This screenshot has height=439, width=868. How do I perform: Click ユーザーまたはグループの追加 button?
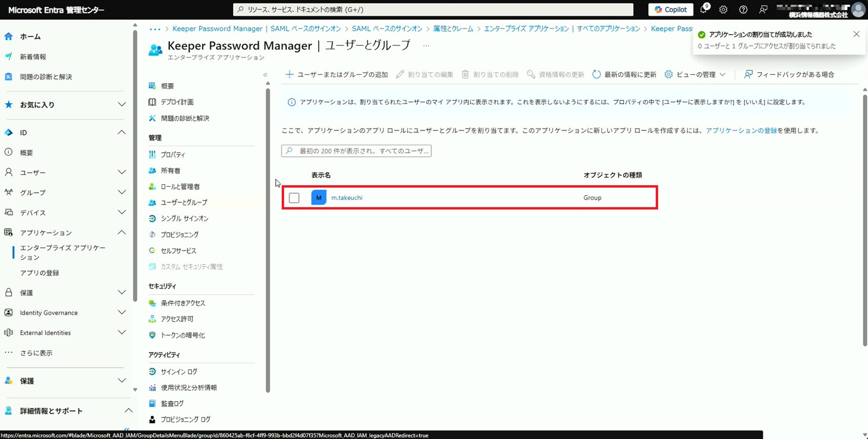pyautogui.click(x=337, y=75)
